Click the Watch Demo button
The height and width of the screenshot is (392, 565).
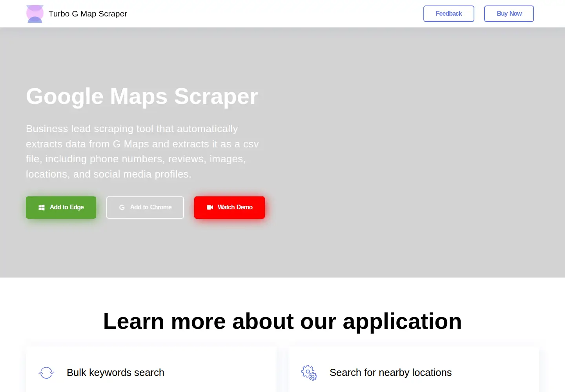[x=230, y=207]
